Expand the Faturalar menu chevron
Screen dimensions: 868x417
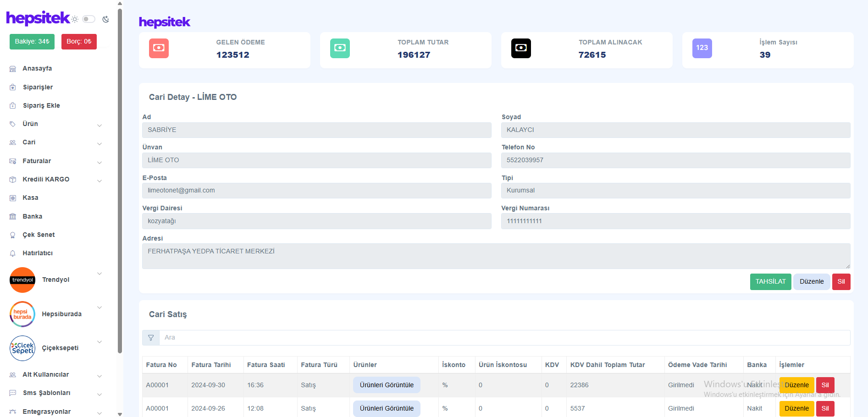(x=100, y=163)
